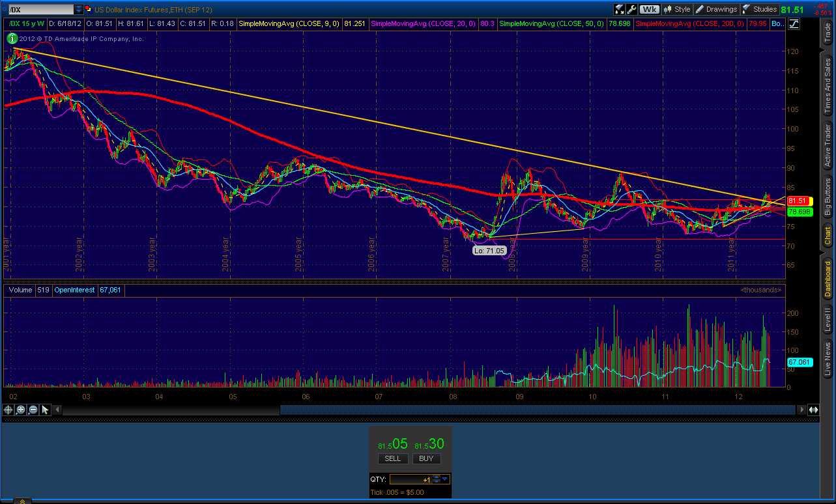Open the Drawings menu

(716, 9)
